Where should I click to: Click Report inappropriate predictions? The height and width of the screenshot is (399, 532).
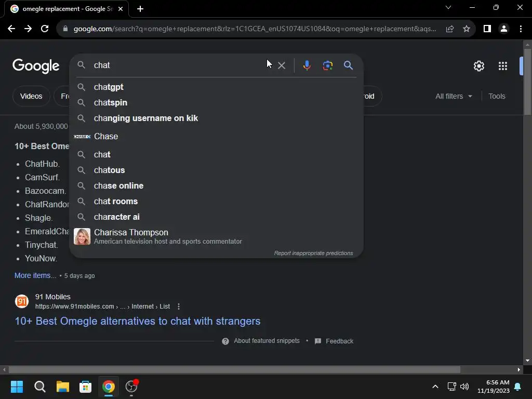click(x=313, y=253)
